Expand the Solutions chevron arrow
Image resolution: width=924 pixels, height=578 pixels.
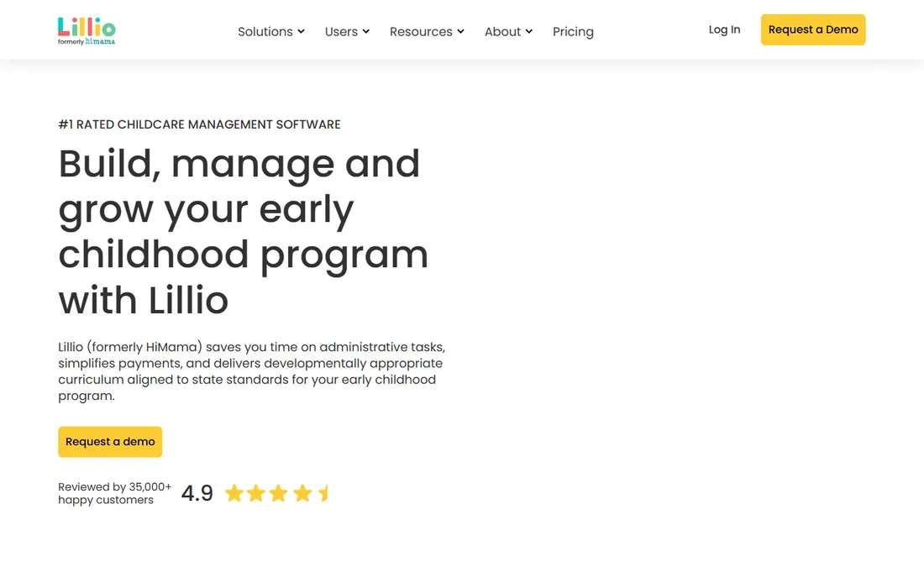301,32
